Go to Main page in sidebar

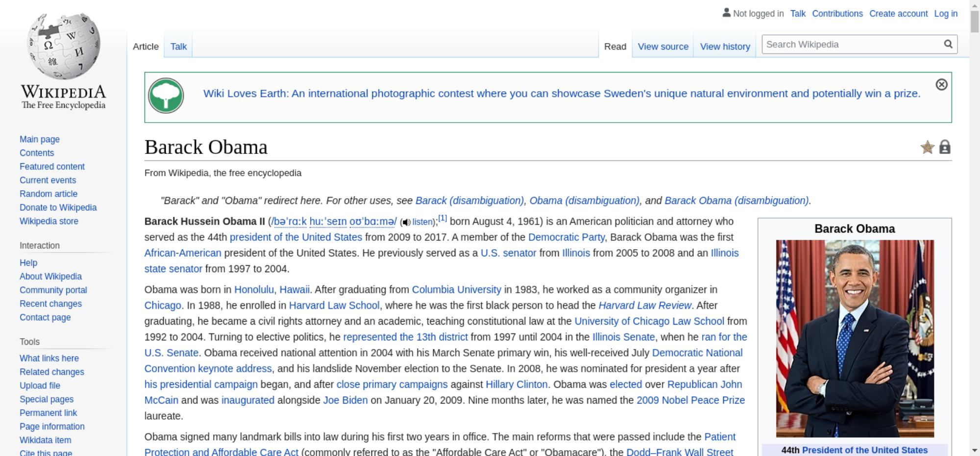click(40, 139)
